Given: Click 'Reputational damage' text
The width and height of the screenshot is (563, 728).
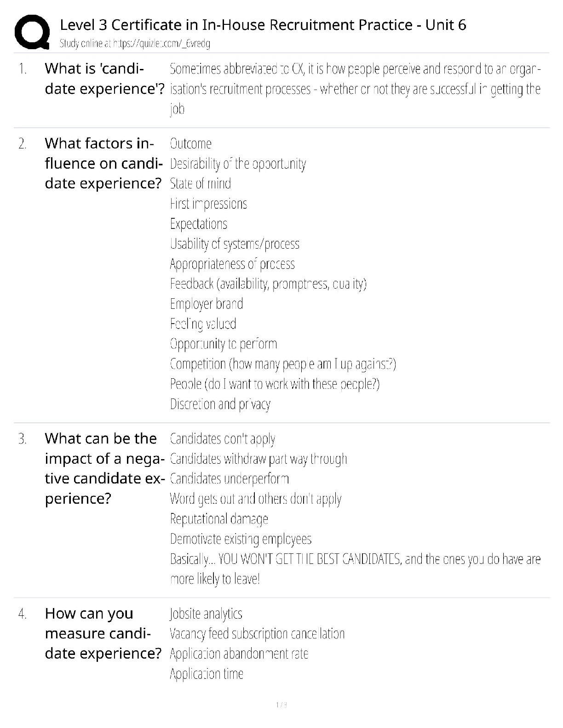Looking at the screenshot, I should point(219,519).
